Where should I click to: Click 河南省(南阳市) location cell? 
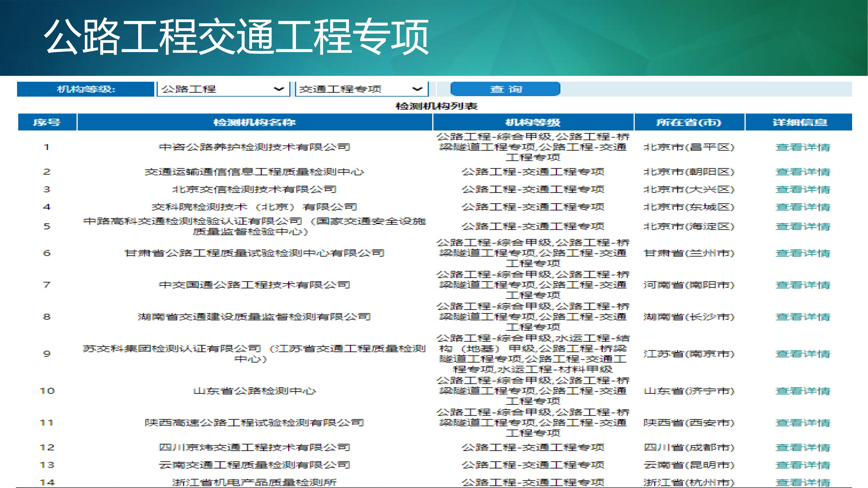[x=689, y=285]
